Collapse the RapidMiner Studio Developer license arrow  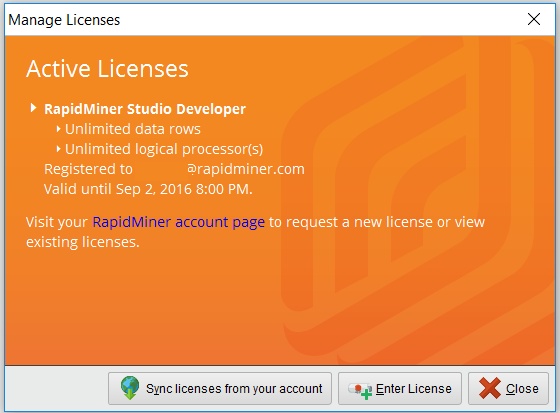[x=33, y=108]
